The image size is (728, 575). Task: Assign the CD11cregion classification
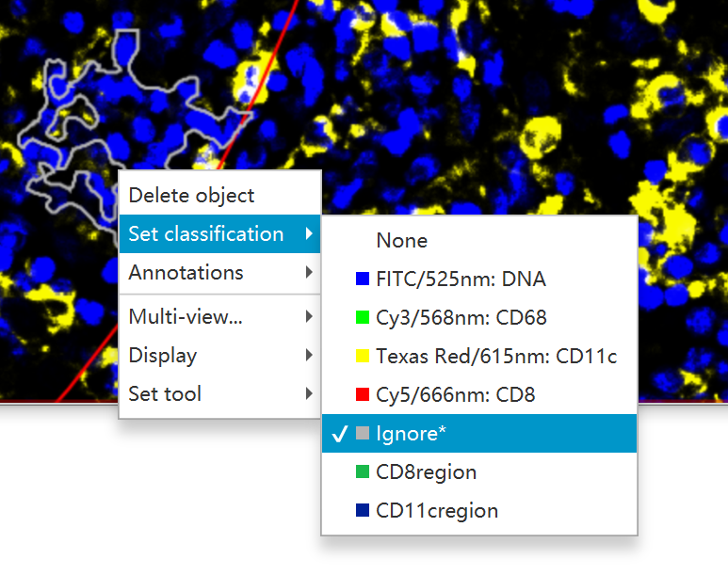pyautogui.click(x=437, y=511)
